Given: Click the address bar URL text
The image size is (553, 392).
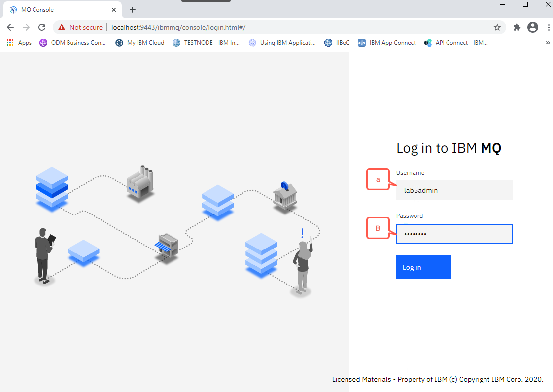Looking at the screenshot, I should [178, 27].
